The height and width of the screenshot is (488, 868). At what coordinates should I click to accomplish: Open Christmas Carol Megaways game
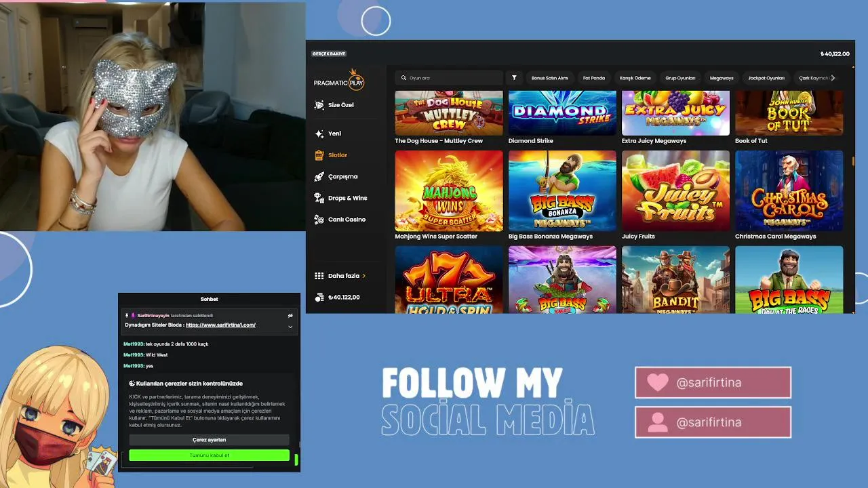pos(789,190)
